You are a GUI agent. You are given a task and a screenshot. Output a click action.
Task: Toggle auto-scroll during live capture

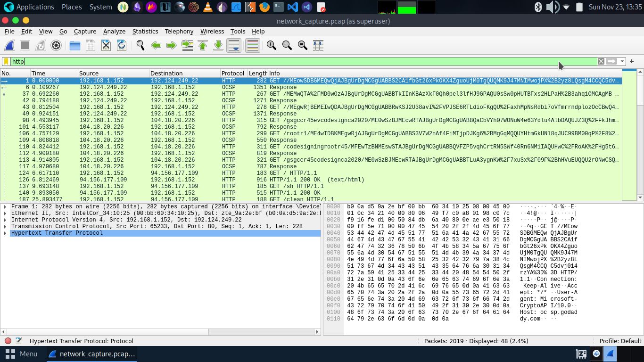[234, 45]
